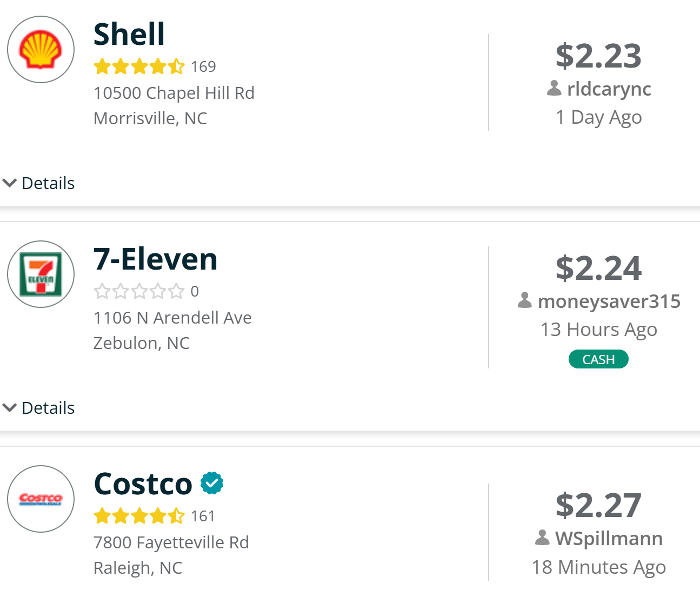Image resolution: width=700 pixels, height=604 pixels.
Task: Click the user icon beside WSpillmann
Action: coord(542,538)
